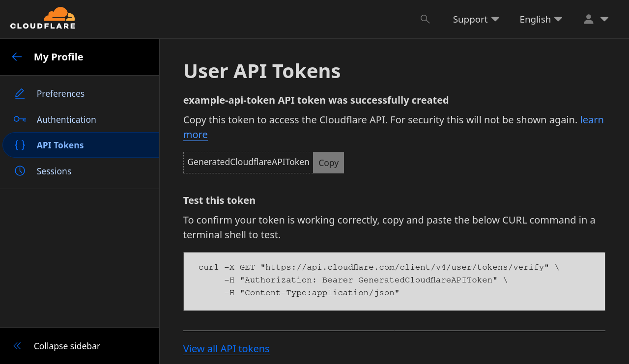View all API tokens
The width and height of the screenshot is (629, 364).
pos(226,349)
